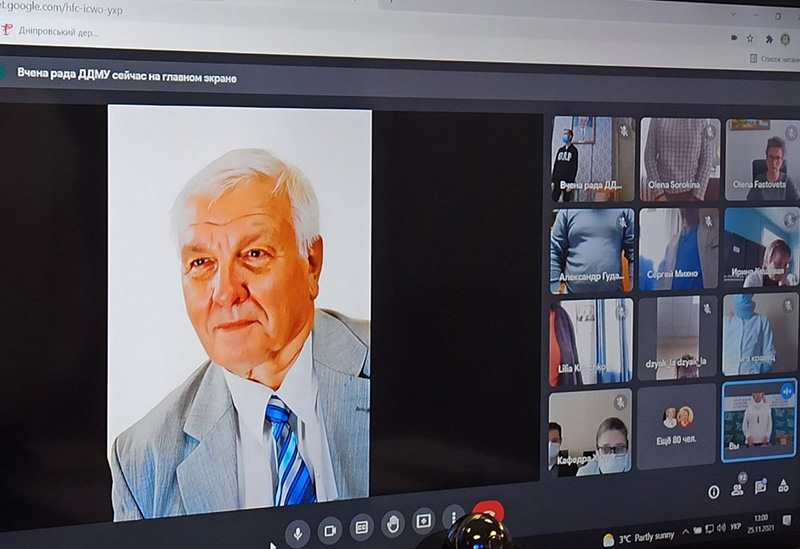The image size is (800, 549).
Task: Open the three-dot more options menu
Action: [x=454, y=518]
